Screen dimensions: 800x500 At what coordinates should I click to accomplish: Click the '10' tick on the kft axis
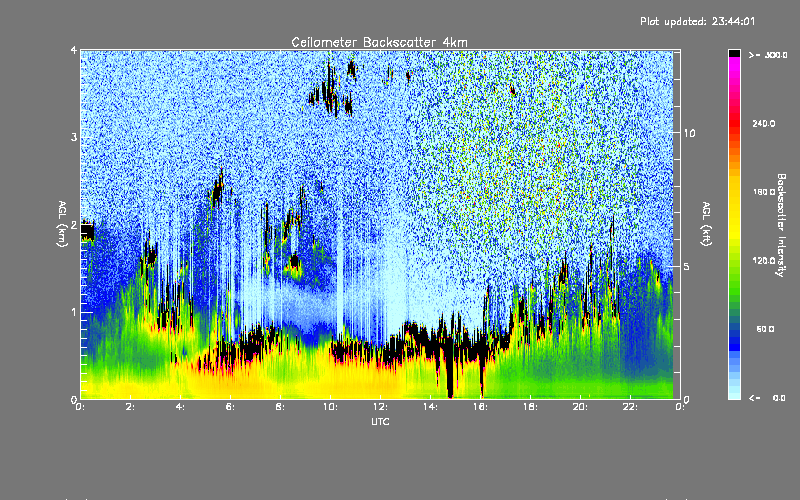(689, 133)
